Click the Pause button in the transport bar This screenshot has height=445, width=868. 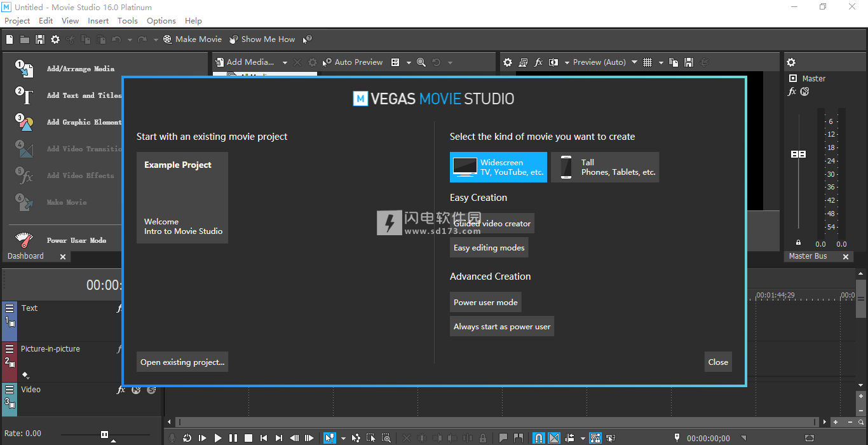[233, 438]
